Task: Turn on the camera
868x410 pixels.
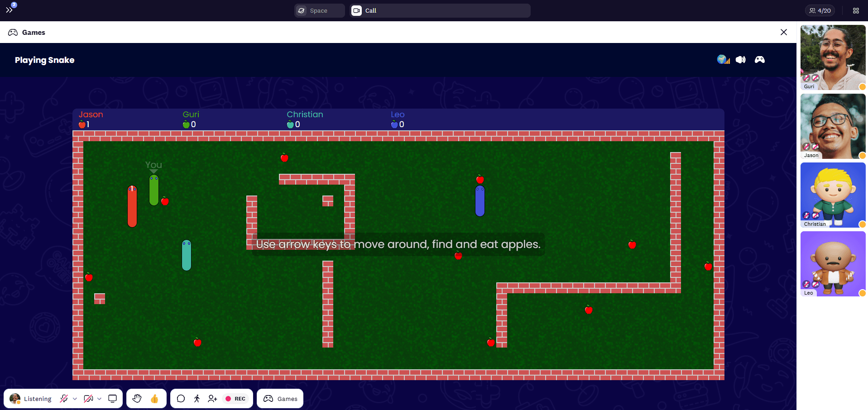Action: tap(88, 399)
